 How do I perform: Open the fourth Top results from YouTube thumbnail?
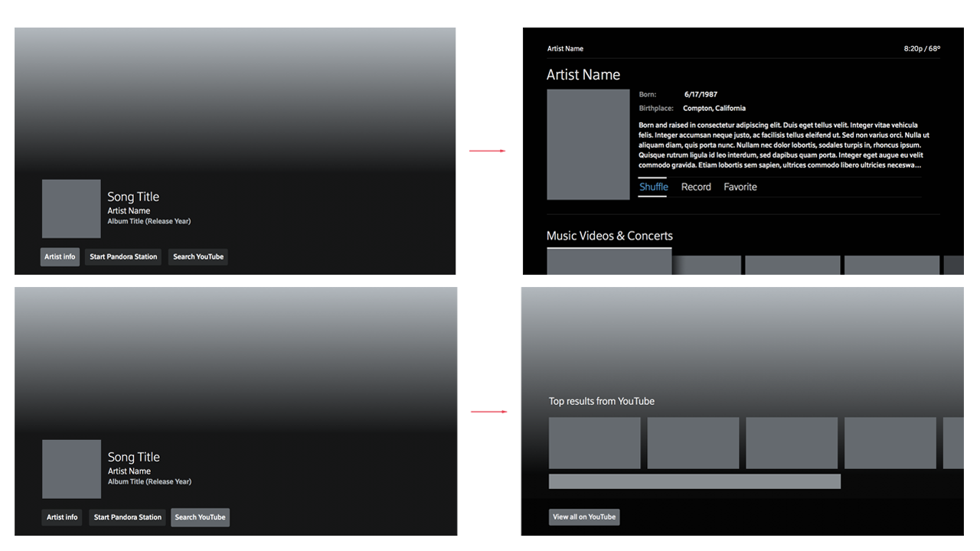coord(890,443)
